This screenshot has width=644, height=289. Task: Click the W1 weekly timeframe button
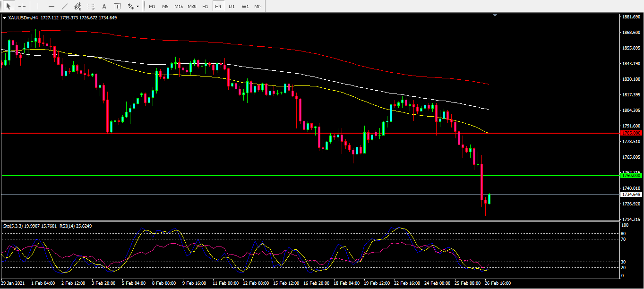pyautogui.click(x=245, y=6)
